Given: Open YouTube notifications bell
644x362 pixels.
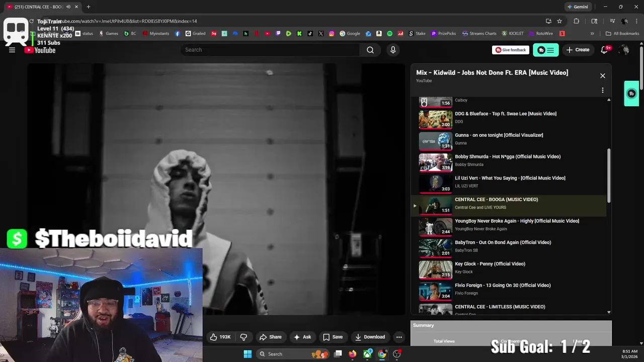Looking at the screenshot, I should (605, 50).
